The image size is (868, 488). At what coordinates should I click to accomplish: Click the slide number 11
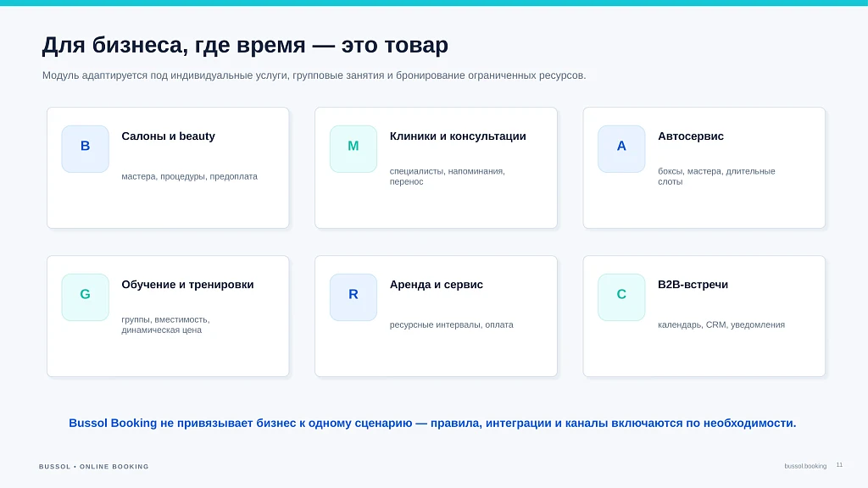click(x=839, y=465)
